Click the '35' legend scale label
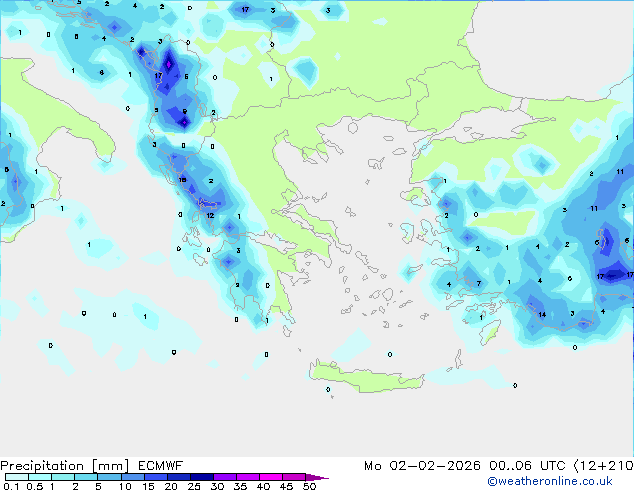Image resolution: width=634 pixels, height=490 pixels. [x=240, y=486]
